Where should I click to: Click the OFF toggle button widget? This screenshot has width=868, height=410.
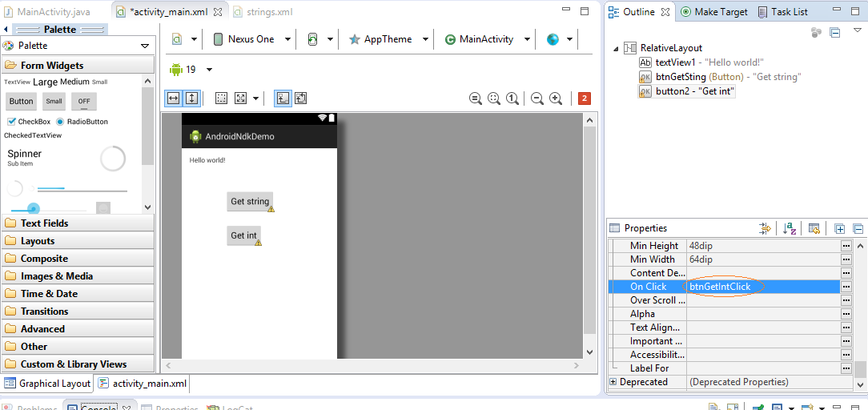click(x=83, y=102)
